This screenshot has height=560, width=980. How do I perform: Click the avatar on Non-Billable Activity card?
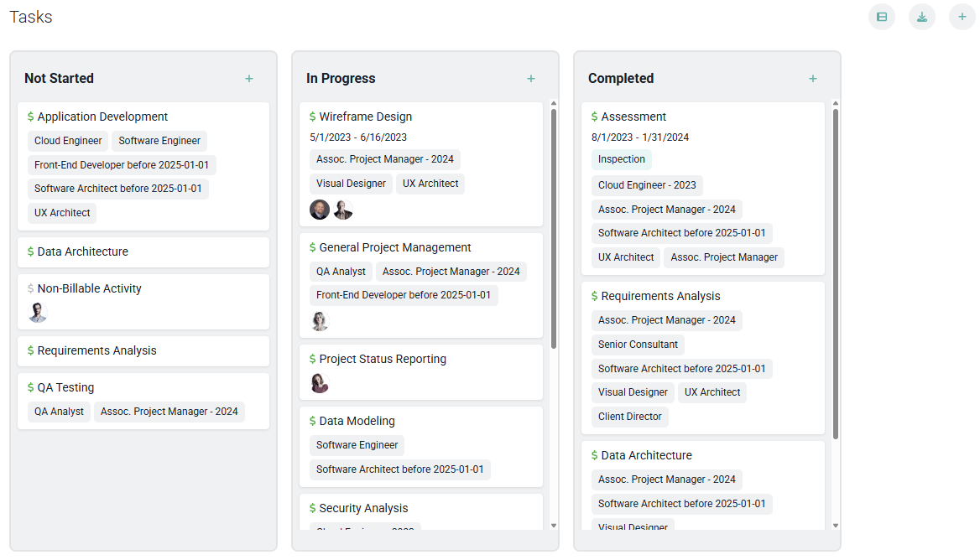point(38,313)
